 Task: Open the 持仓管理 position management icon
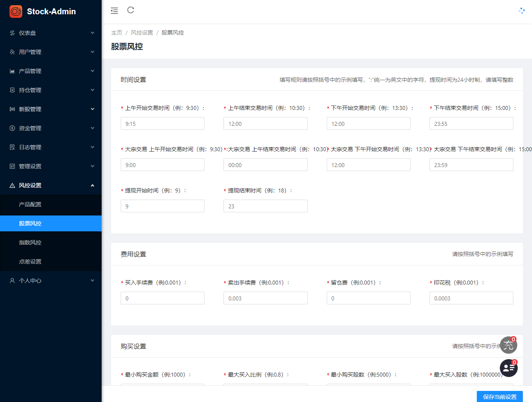(12, 90)
